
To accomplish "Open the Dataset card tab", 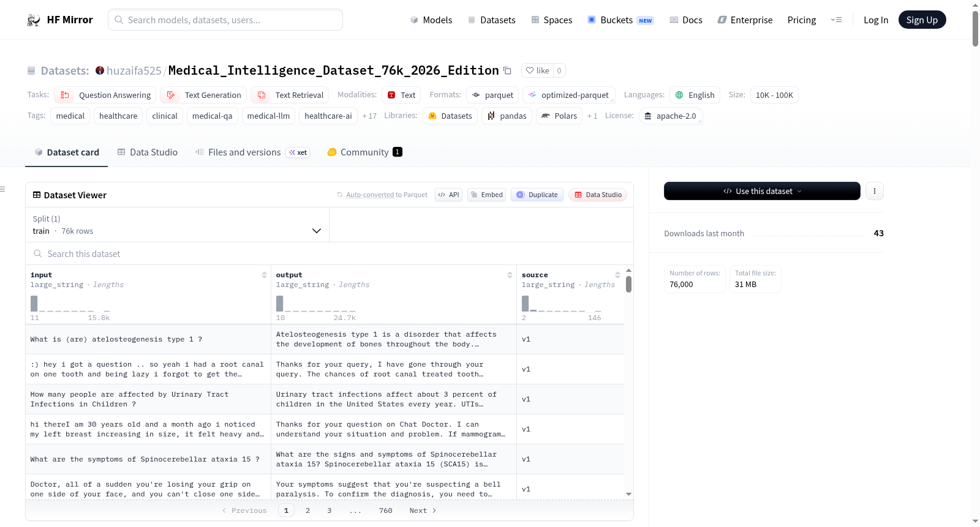I will (67, 152).
